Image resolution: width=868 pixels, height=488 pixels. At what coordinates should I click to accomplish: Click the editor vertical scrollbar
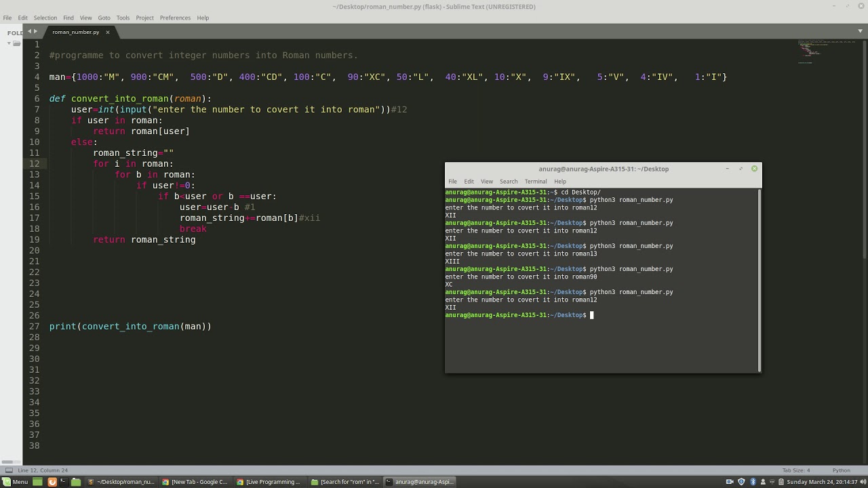pyautogui.click(x=865, y=149)
